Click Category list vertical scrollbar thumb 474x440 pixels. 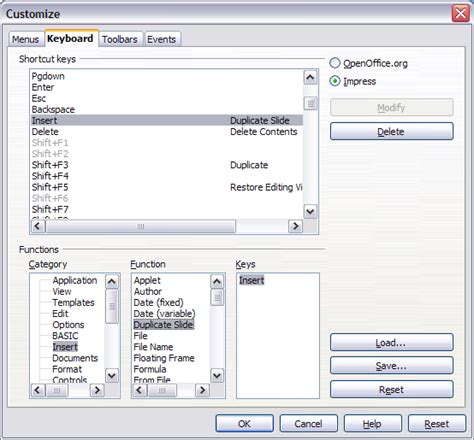(x=112, y=306)
